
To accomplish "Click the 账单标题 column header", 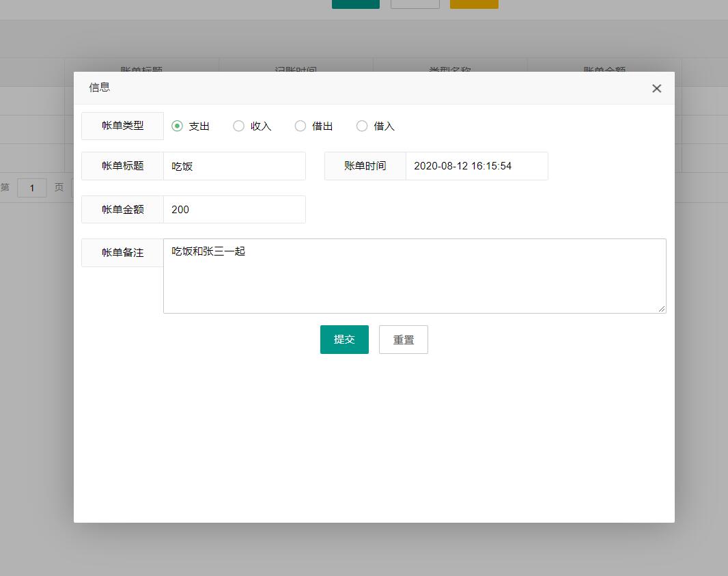I will tap(142, 70).
